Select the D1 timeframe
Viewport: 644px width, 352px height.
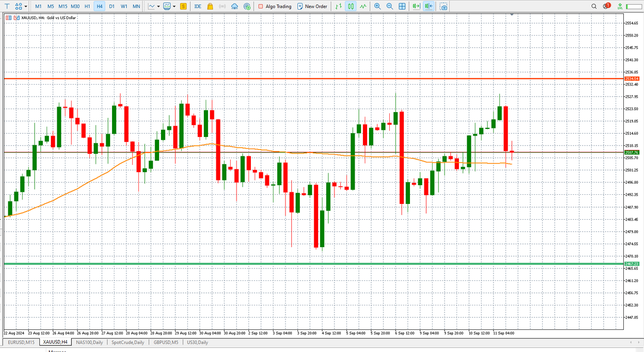tap(112, 6)
